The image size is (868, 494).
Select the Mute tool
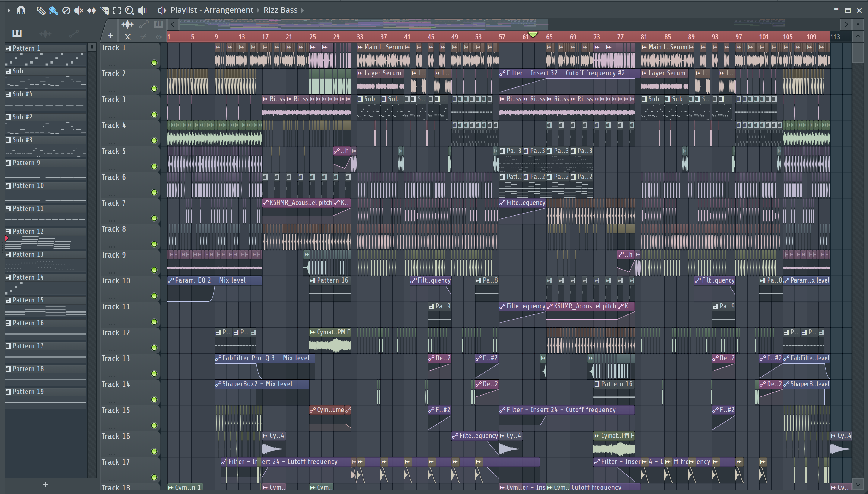coord(79,11)
